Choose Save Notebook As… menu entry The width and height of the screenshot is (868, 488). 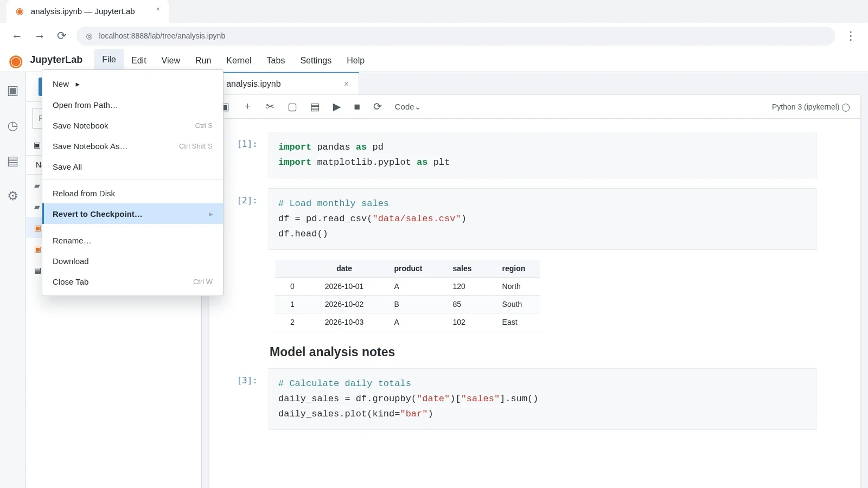pyautogui.click(x=132, y=146)
